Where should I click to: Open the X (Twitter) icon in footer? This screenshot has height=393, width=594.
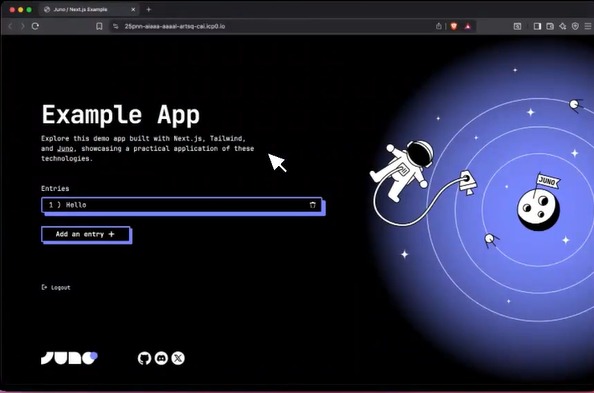click(x=178, y=358)
